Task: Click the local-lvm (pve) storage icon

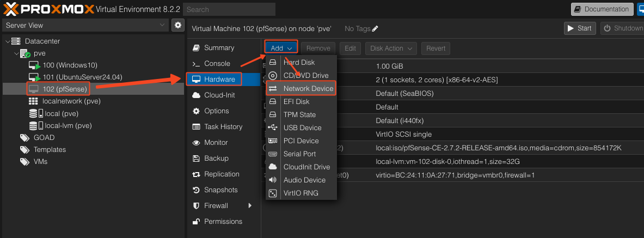Action: pos(36,125)
